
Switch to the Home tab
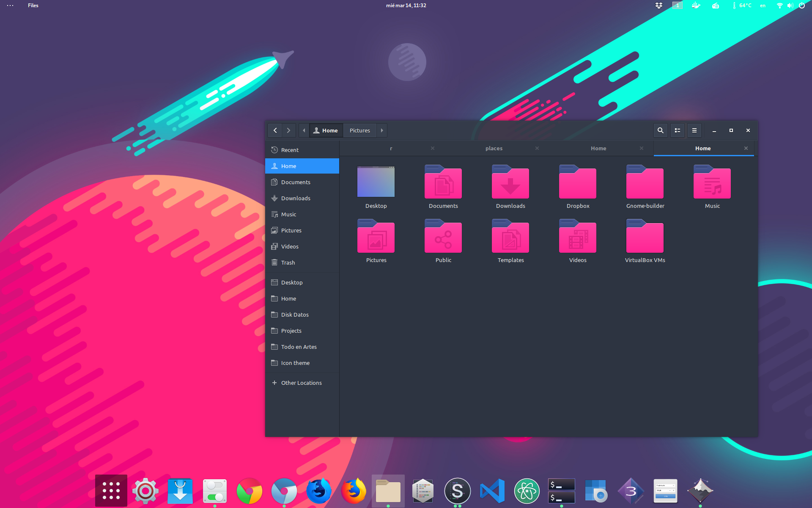[598, 148]
